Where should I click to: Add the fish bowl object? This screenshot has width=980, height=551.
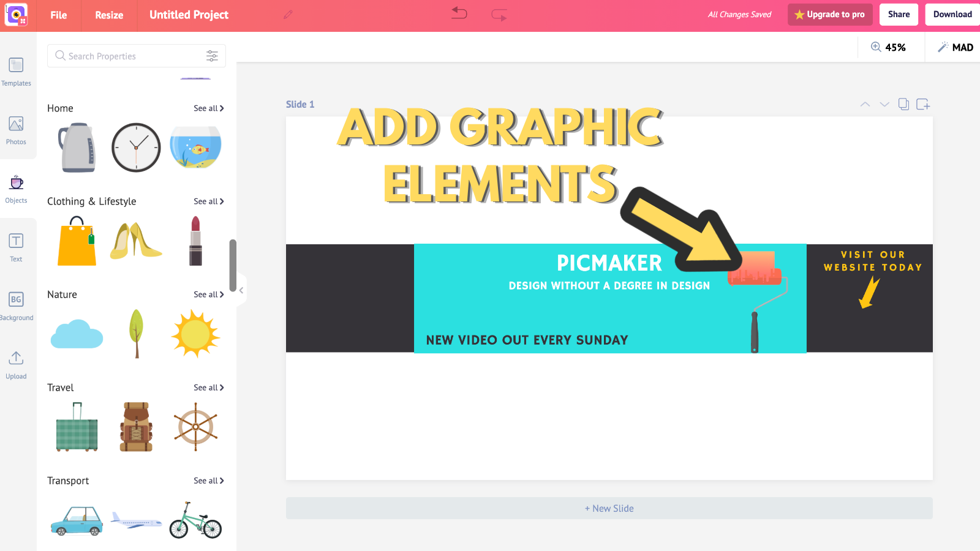point(195,147)
